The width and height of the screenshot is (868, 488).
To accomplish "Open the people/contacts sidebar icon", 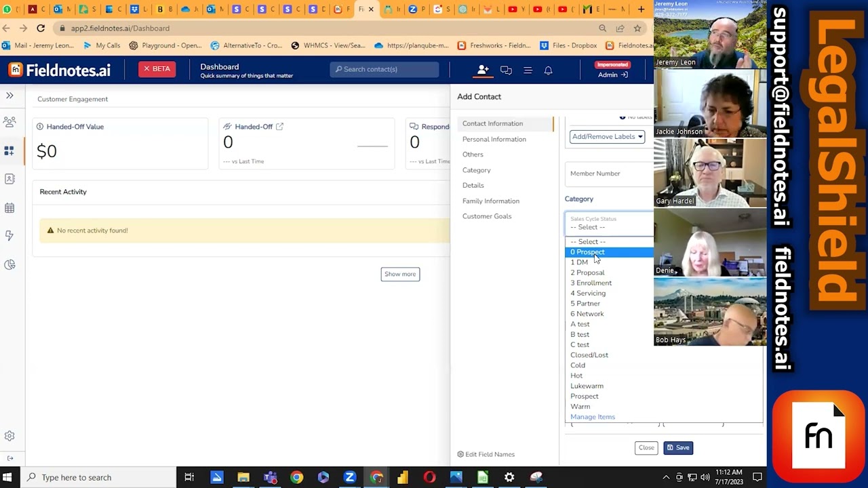I will pyautogui.click(x=9, y=122).
